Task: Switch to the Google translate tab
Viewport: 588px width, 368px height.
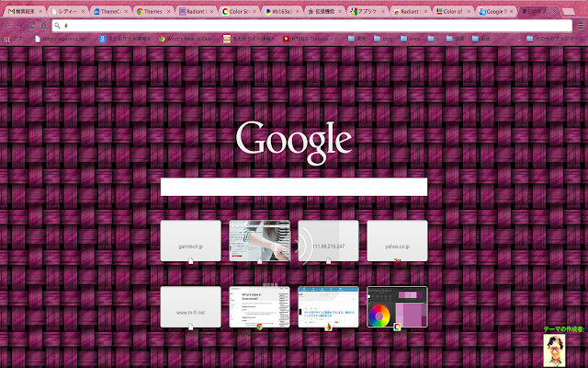Action: (x=495, y=12)
